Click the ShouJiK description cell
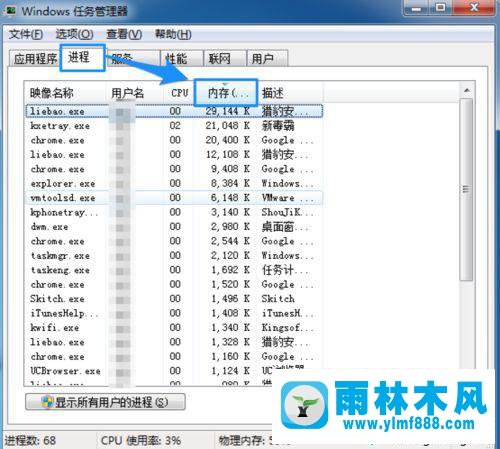This screenshot has width=500, height=449. click(287, 212)
